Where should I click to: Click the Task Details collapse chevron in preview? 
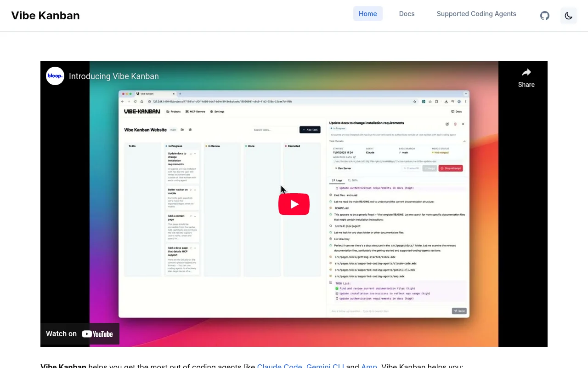tap(464, 141)
